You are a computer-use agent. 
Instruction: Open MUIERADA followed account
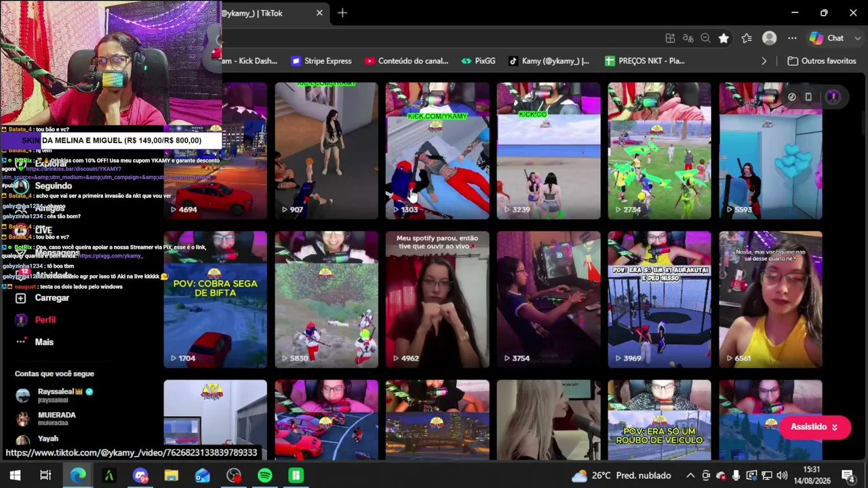click(x=45, y=418)
